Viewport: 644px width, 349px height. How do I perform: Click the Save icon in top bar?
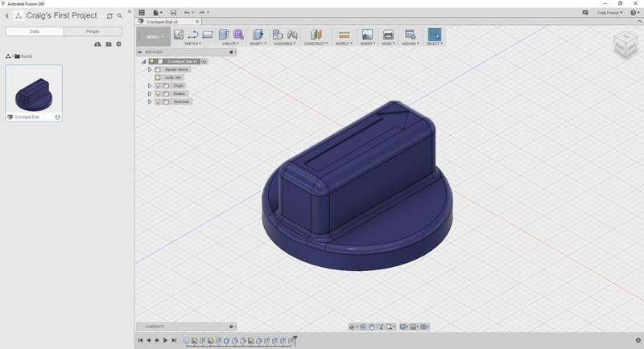point(173,13)
